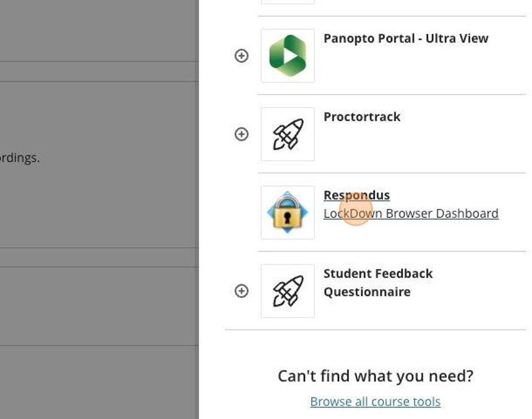532x419 pixels.
Task: Browse all course tools
Action: (375, 402)
